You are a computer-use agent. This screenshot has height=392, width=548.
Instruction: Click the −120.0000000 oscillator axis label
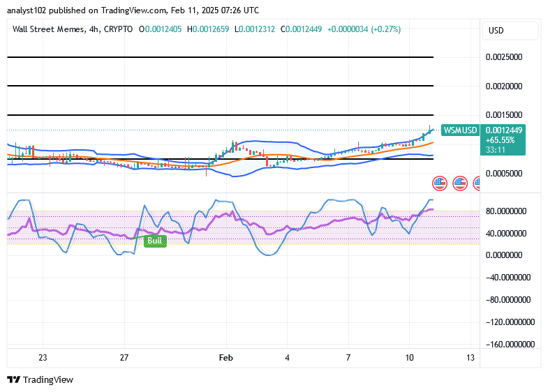click(x=510, y=322)
